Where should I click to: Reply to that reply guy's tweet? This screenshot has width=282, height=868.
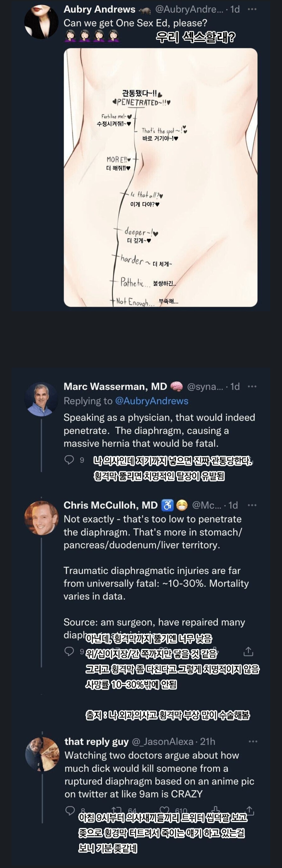pyautogui.click(x=70, y=811)
